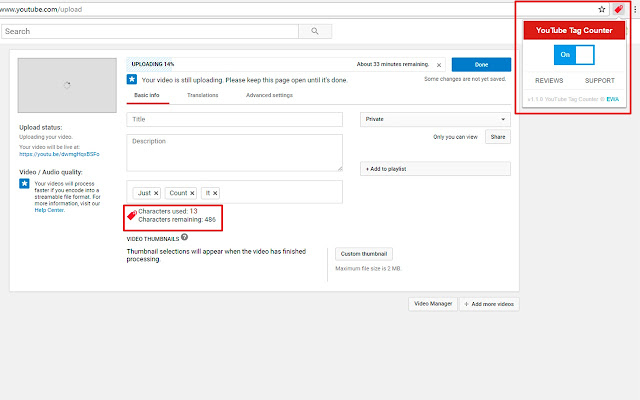Click "Maximum file size is 2 MB" text
This screenshot has width=640, height=400.
pos(368,269)
